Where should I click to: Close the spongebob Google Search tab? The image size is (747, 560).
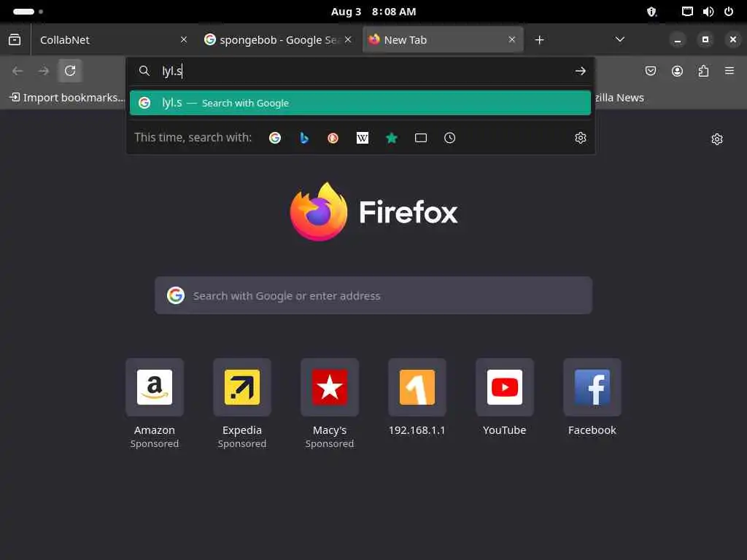[348, 39]
